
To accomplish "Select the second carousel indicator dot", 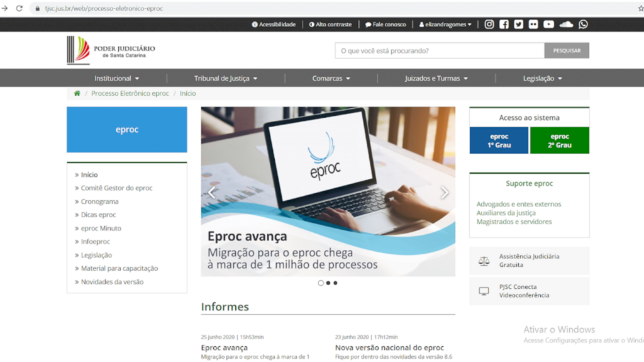I will click(328, 283).
